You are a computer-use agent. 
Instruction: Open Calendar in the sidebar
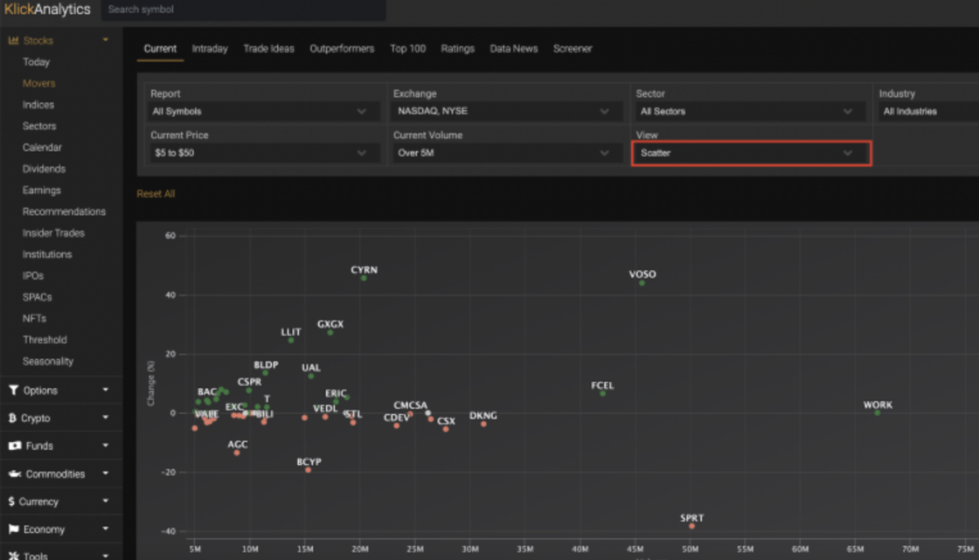(42, 148)
